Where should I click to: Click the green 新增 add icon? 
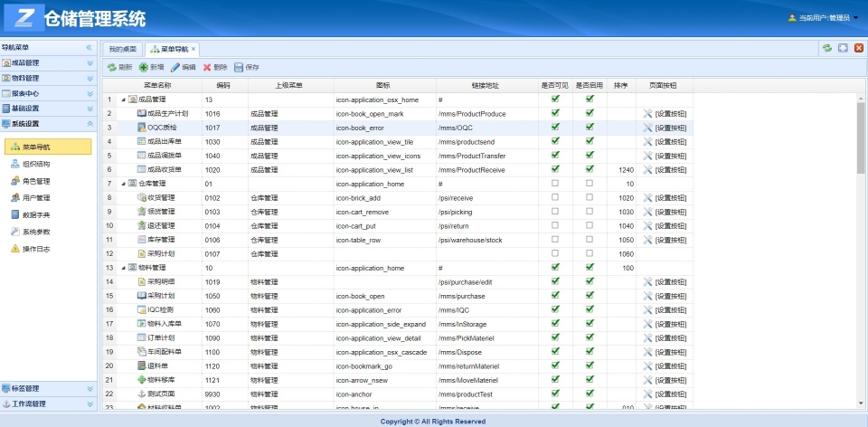[144, 68]
